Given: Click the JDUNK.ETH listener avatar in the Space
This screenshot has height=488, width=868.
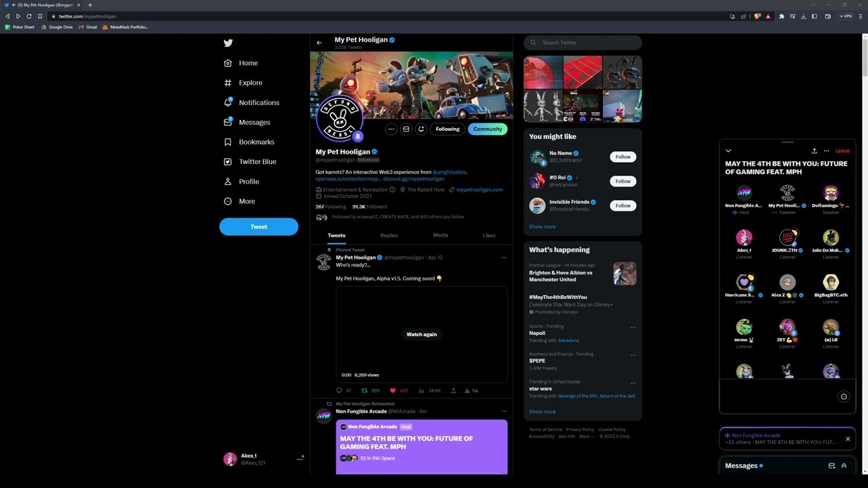Looking at the screenshot, I should (787, 238).
